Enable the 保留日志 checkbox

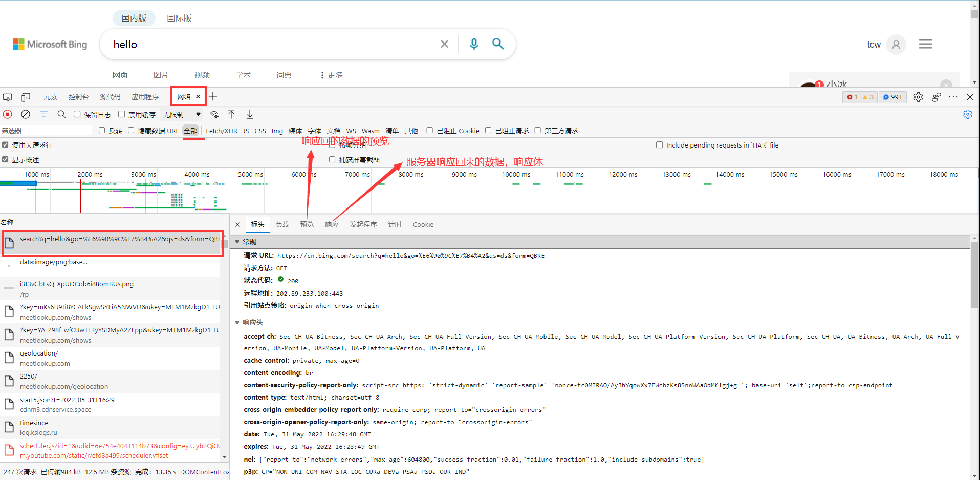tap(77, 114)
